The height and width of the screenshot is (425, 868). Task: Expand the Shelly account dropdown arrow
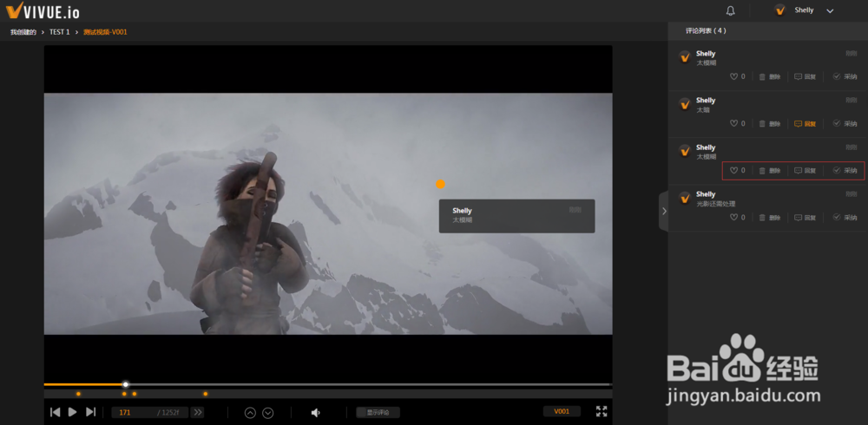click(x=830, y=10)
